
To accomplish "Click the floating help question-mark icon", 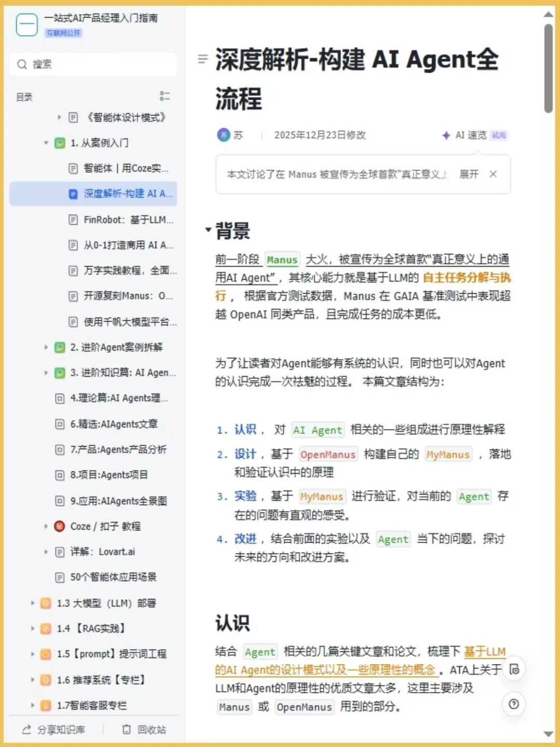I will click(x=514, y=704).
